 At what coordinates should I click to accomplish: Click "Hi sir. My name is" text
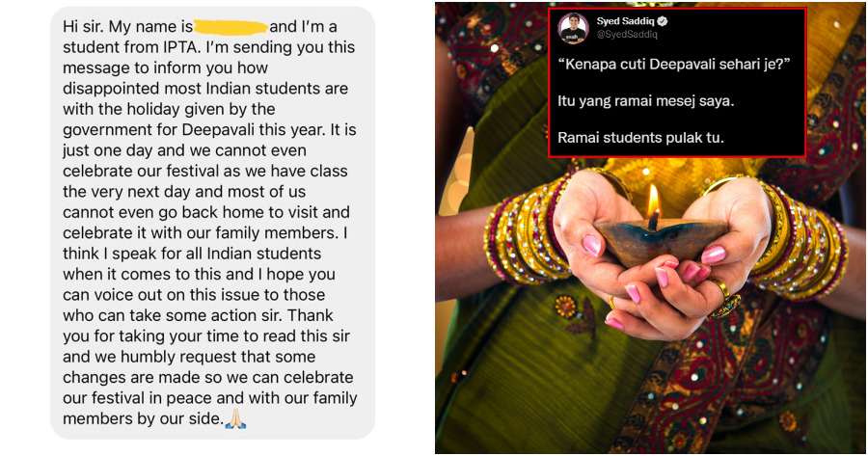tap(128, 27)
